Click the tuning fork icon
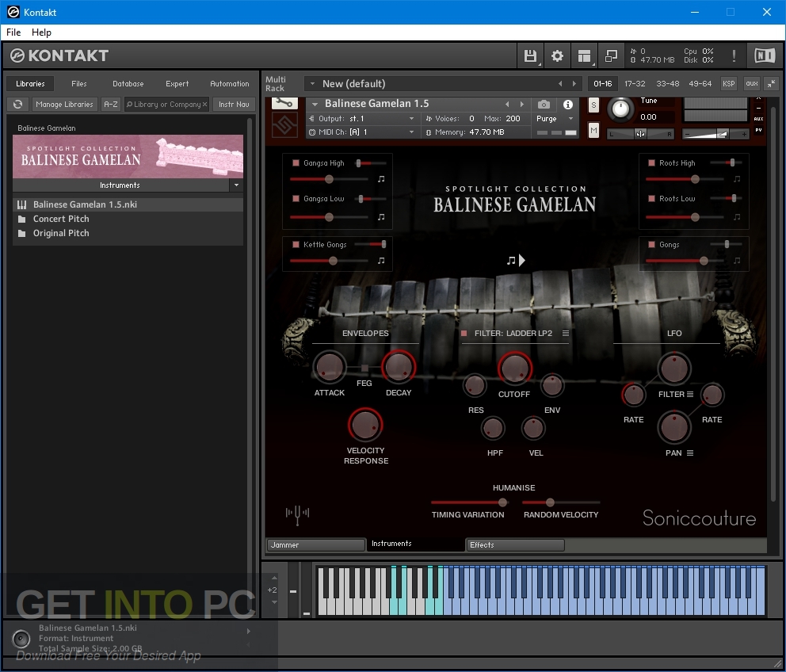Viewport: 786px width, 672px height. click(x=297, y=514)
